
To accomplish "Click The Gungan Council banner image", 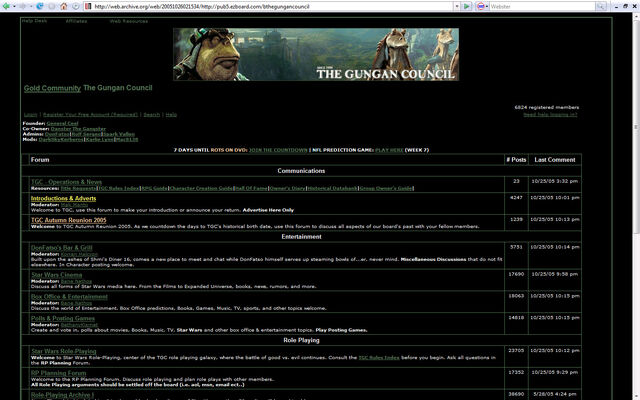I will (x=316, y=54).
